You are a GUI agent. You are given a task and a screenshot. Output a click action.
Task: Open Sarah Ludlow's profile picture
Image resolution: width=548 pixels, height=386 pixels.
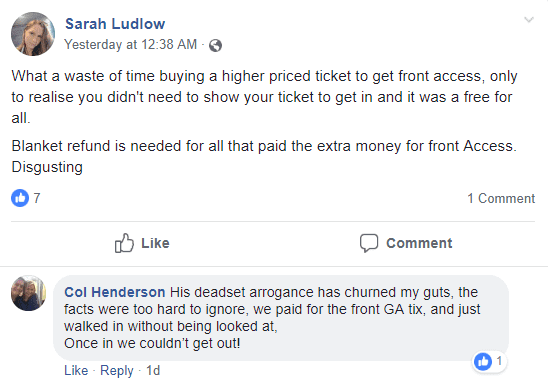(33, 34)
